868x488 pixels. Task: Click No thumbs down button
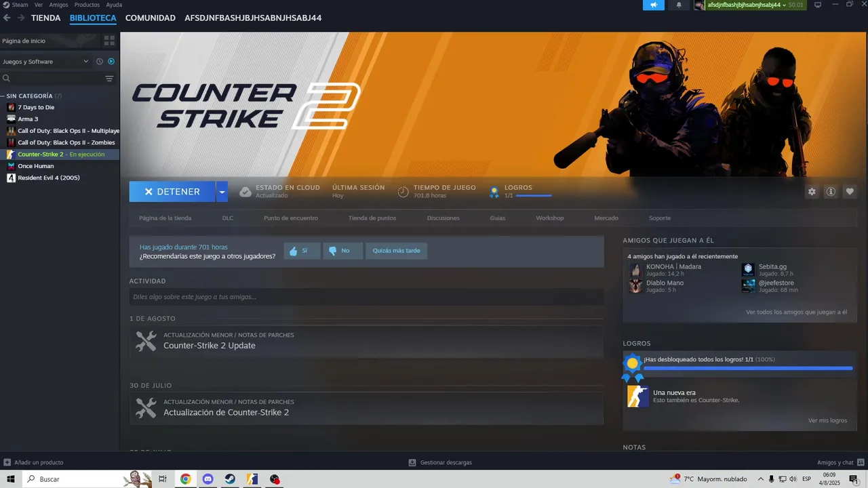[342, 251]
